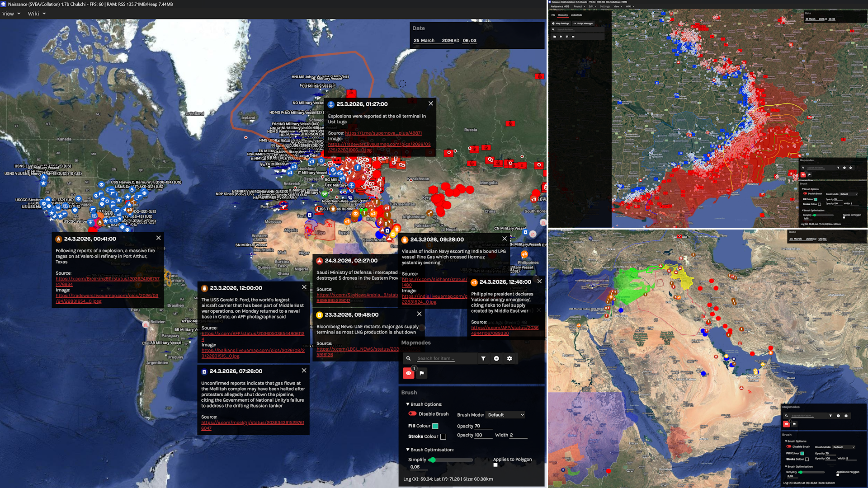The height and width of the screenshot is (488, 868).
Task: Click the Mapmodes search magnifier icon
Action: pos(409,358)
